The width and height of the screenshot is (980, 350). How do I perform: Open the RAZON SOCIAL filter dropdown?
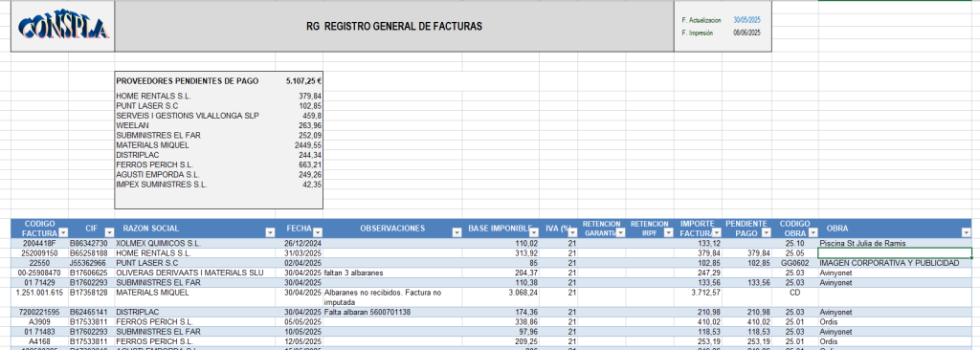pyautogui.click(x=270, y=232)
